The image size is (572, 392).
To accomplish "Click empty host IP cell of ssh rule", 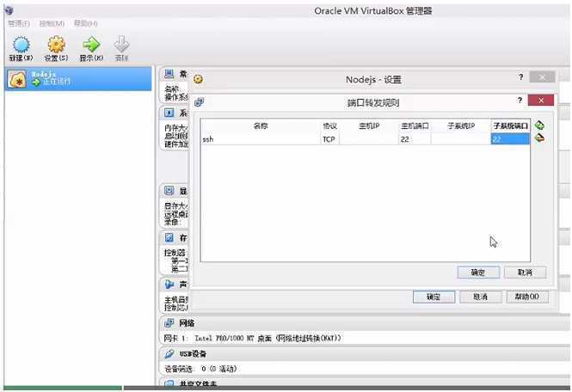I will click(x=369, y=139).
